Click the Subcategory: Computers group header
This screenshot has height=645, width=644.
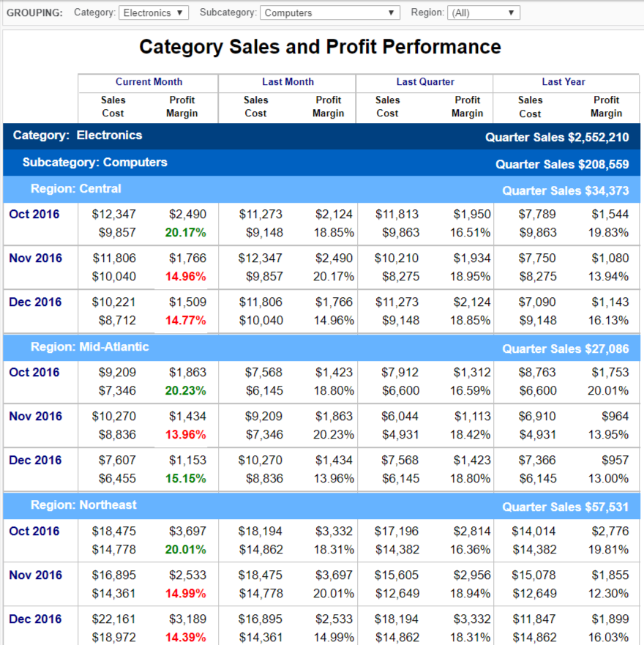(x=94, y=163)
